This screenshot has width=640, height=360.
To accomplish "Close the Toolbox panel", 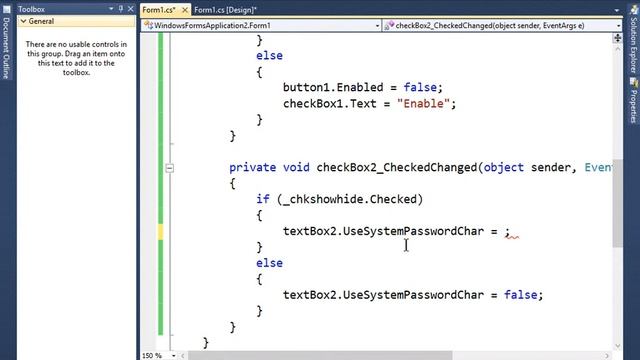I will [131, 9].
